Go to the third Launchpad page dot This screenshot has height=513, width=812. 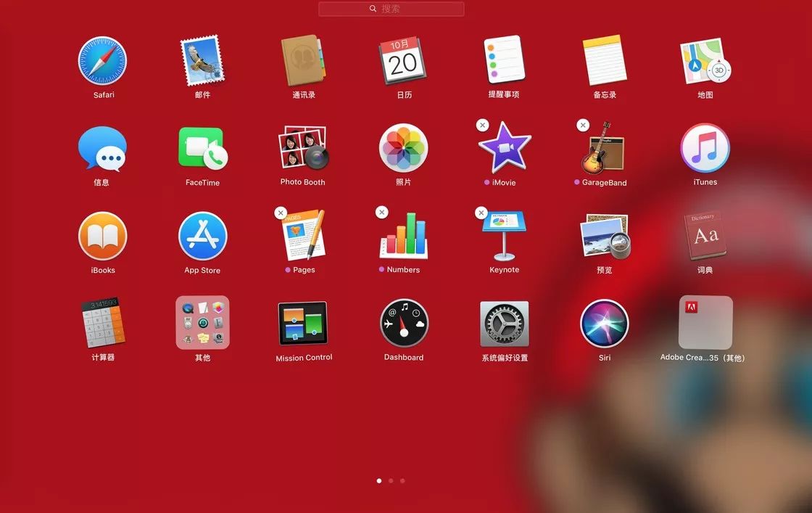(402, 481)
